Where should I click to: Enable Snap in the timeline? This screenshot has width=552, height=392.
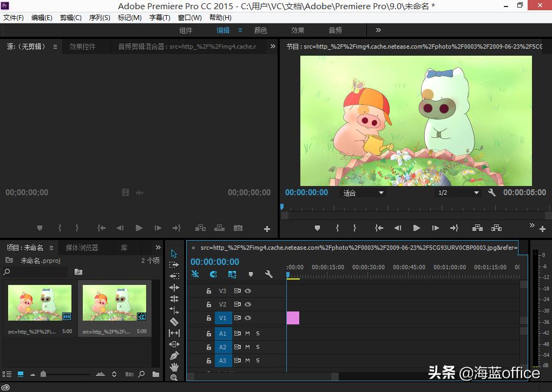click(x=213, y=275)
